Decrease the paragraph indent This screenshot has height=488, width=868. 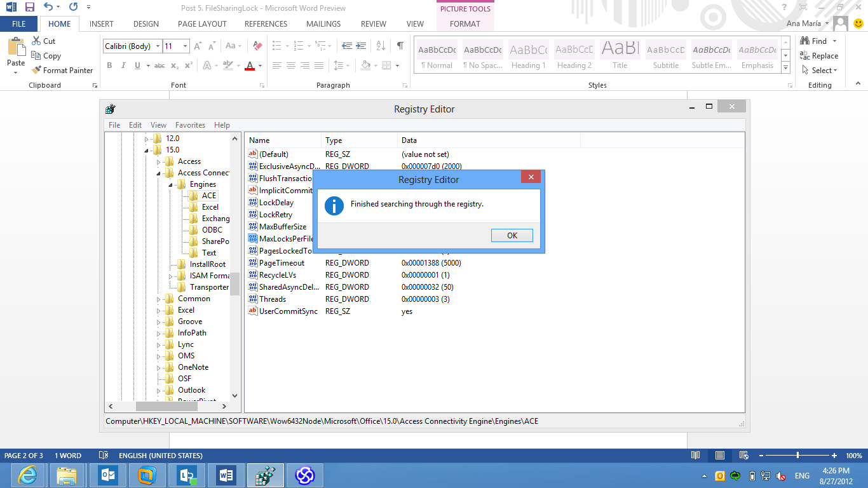[346, 46]
